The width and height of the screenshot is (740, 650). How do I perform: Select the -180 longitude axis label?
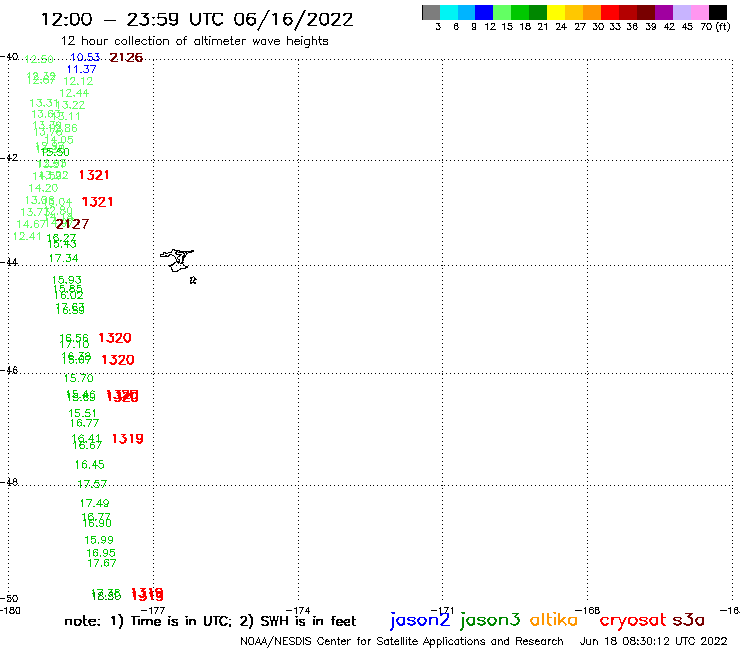coord(10,611)
